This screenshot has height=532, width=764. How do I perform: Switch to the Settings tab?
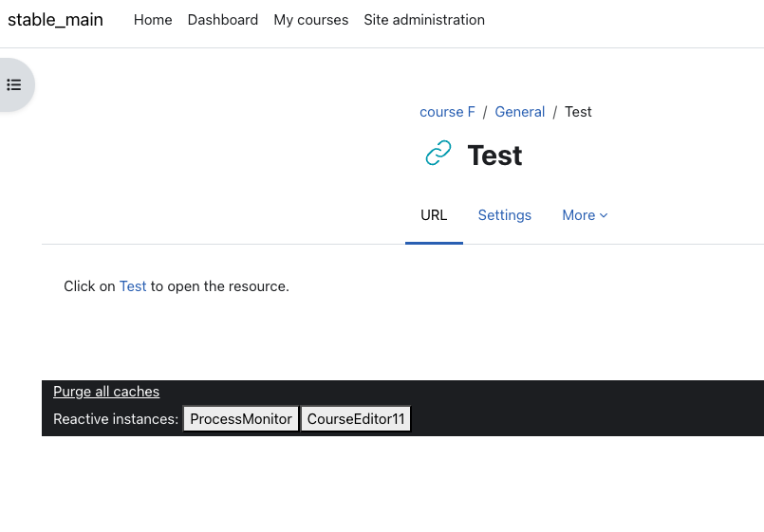[504, 215]
